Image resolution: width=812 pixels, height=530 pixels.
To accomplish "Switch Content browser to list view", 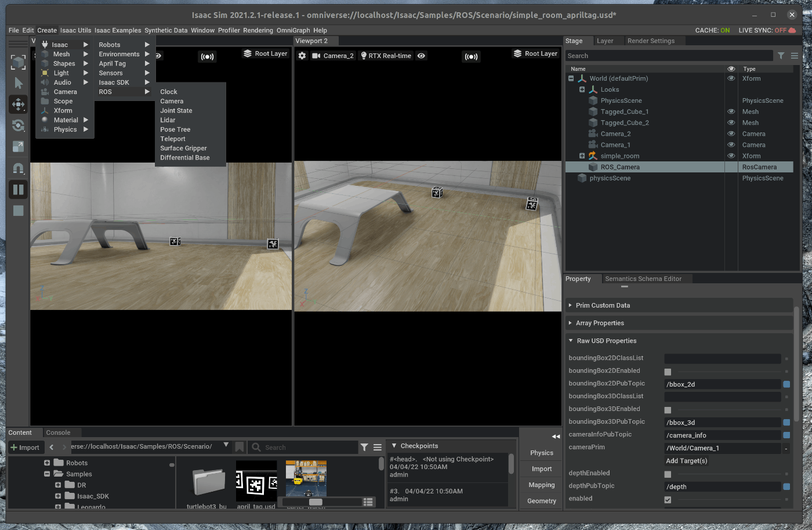I will pos(368,502).
